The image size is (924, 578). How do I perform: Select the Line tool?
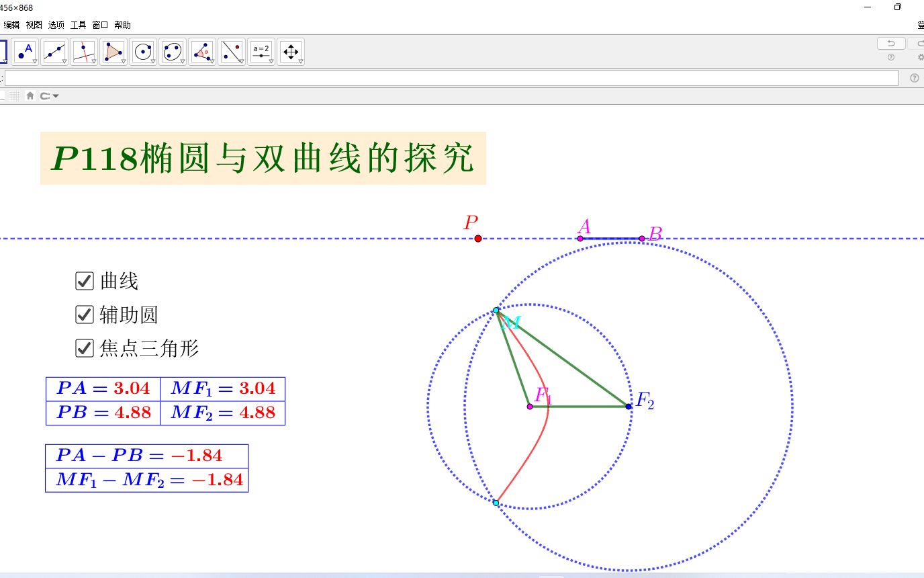(54, 51)
